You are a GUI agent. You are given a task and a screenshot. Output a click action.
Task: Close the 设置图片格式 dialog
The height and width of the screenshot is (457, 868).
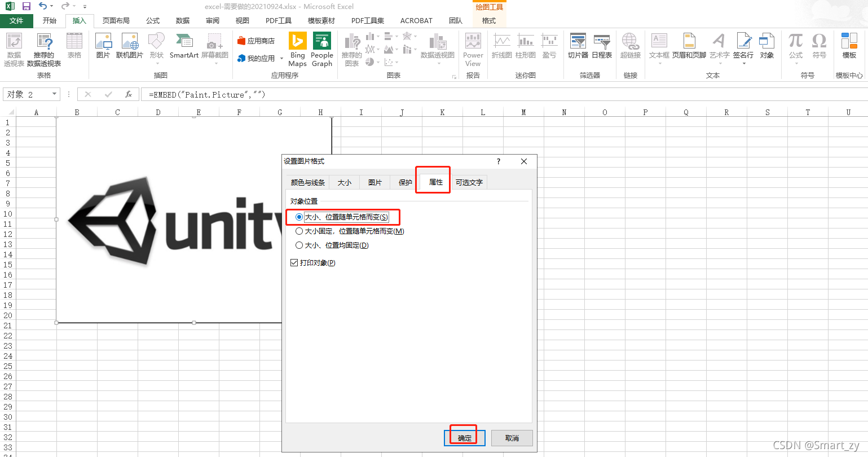point(524,161)
